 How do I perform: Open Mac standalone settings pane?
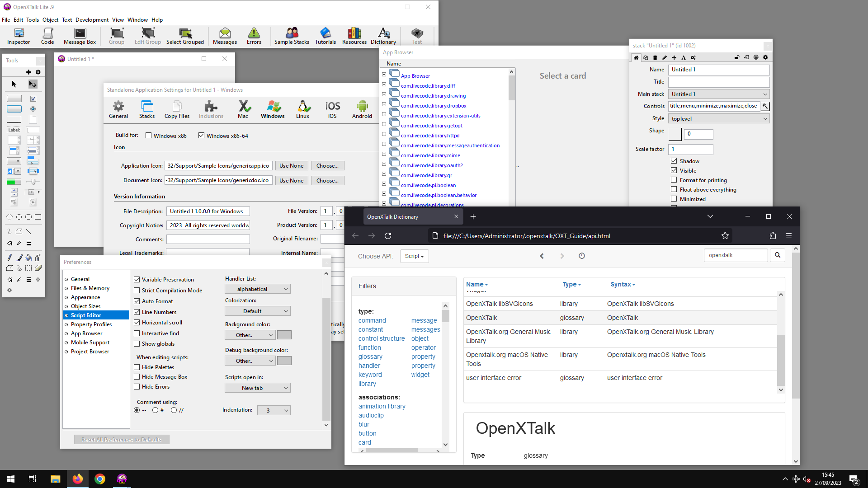pyautogui.click(x=243, y=109)
